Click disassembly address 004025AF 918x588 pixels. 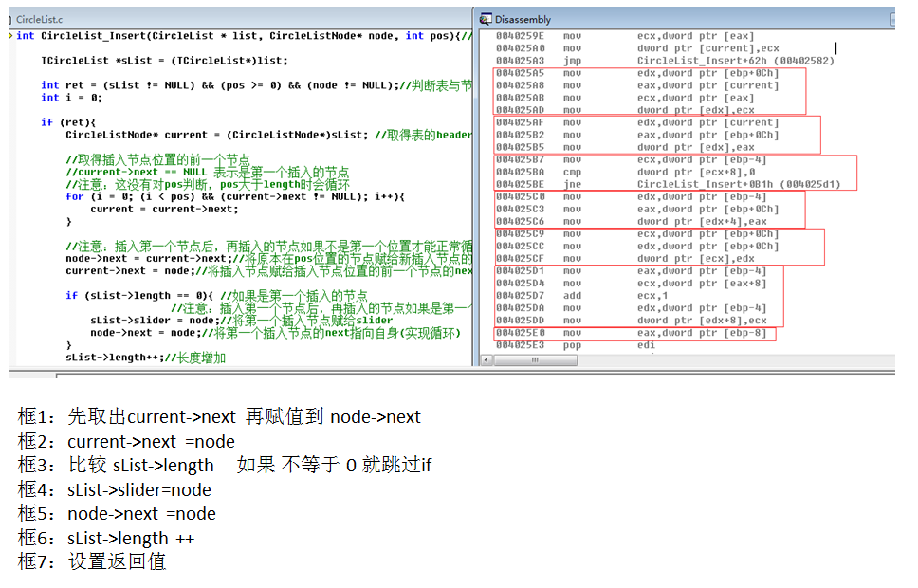(x=520, y=122)
